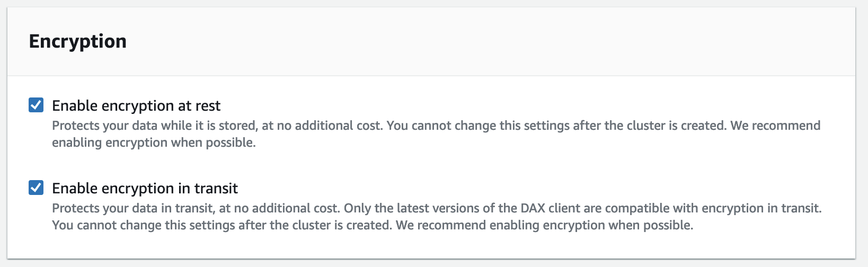Uncheck the Enable encryption at rest checkbox
This screenshot has width=868, height=267.
pyautogui.click(x=36, y=105)
